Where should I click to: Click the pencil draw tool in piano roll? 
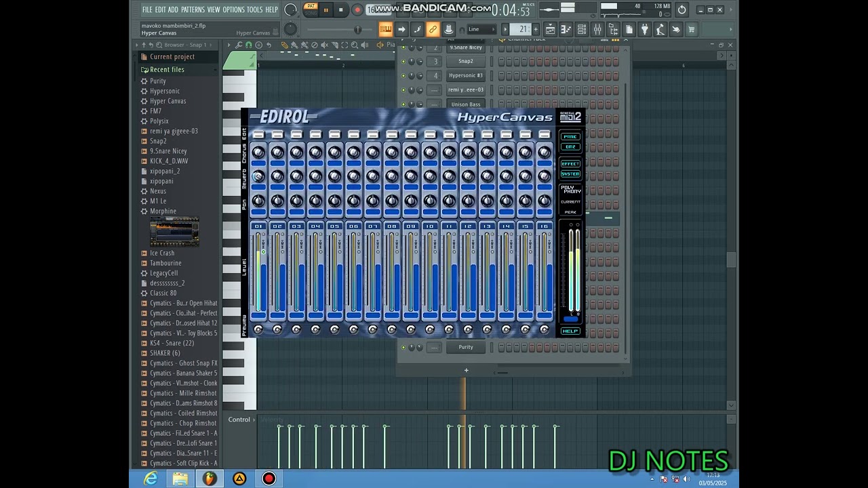285,45
